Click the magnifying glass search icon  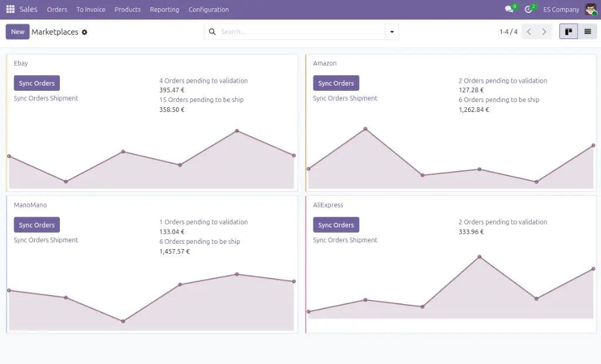(x=212, y=32)
